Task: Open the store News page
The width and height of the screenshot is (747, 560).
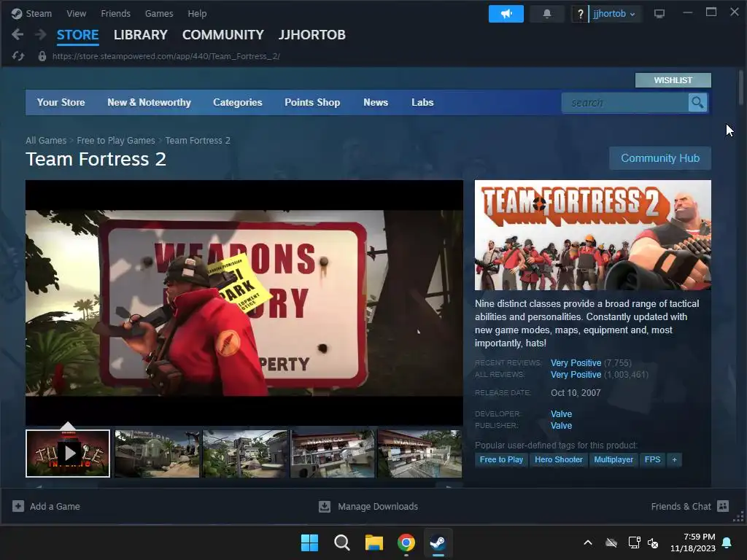Action: [376, 102]
